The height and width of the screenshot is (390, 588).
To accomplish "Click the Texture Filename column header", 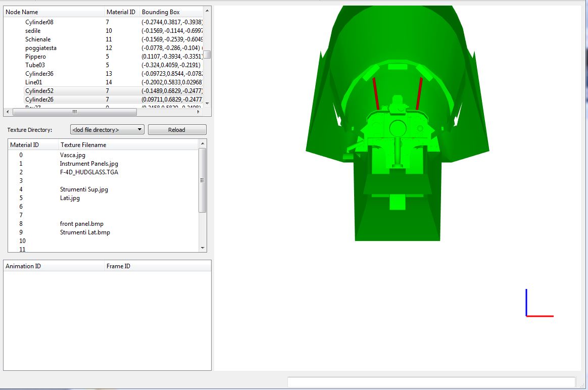I will [x=128, y=145].
